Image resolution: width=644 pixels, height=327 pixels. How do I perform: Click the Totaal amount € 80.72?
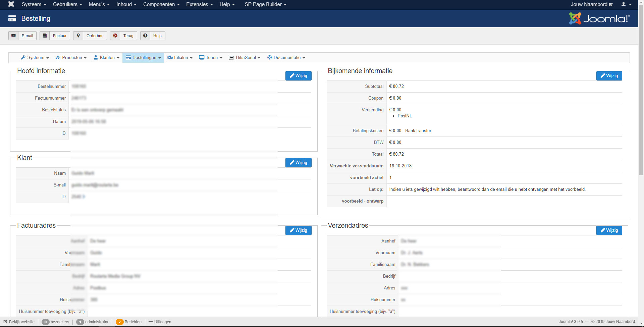click(396, 154)
